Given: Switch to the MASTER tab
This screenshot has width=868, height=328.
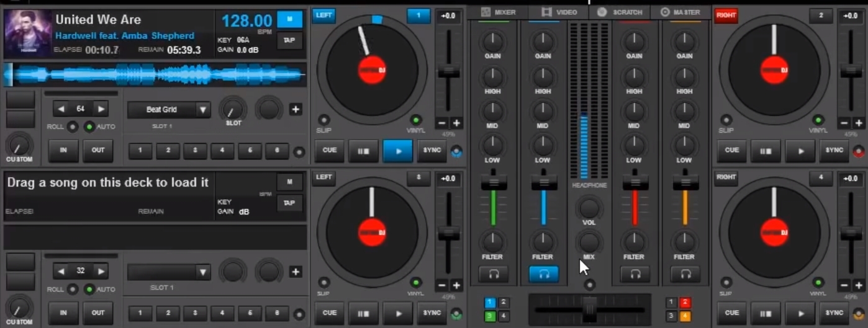Looking at the screenshot, I should [x=680, y=12].
